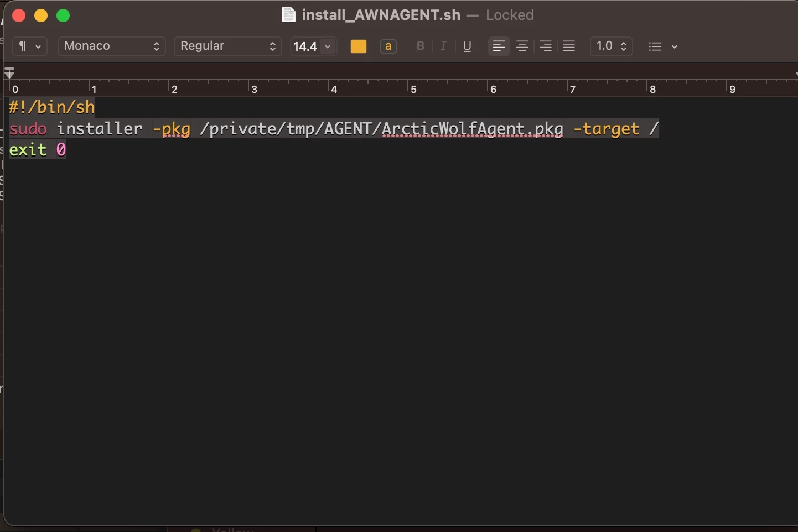Click the install_AWNAGENT.sh window title
The width and height of the screenshot is (798, 532).
pyautogui.click(x=381, y=15)
